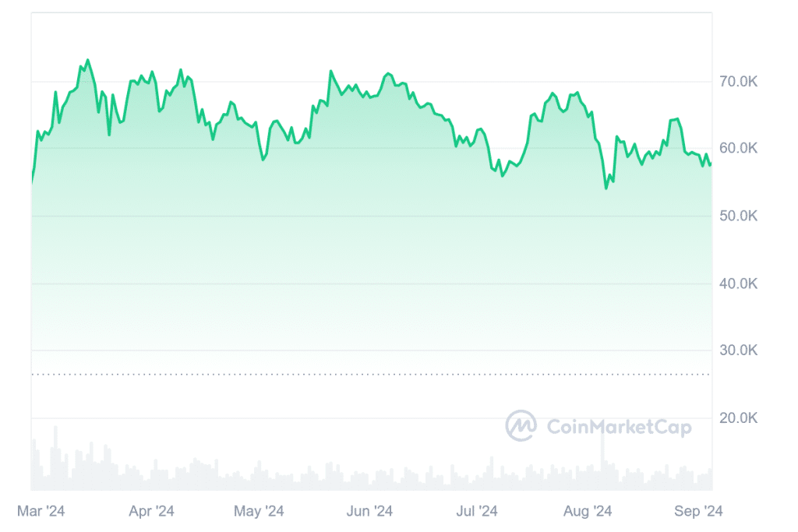Click the CoinMarketCap watermark text

tap(619, 426)
